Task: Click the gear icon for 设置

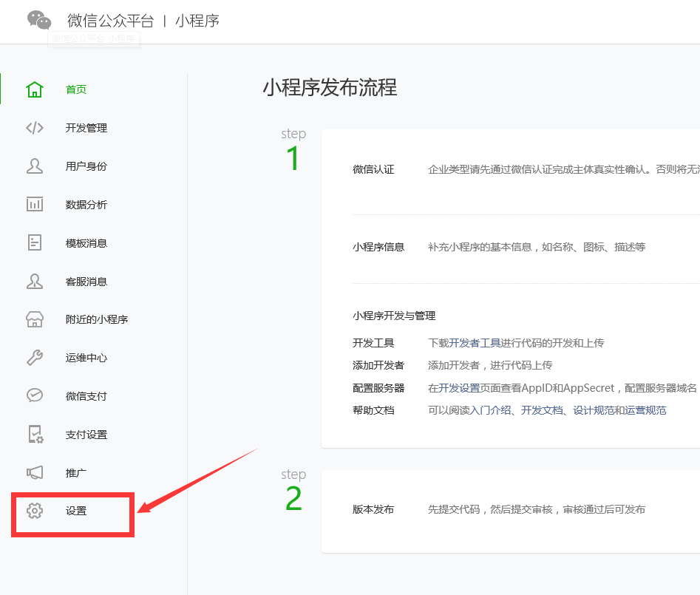Action: 35,511
